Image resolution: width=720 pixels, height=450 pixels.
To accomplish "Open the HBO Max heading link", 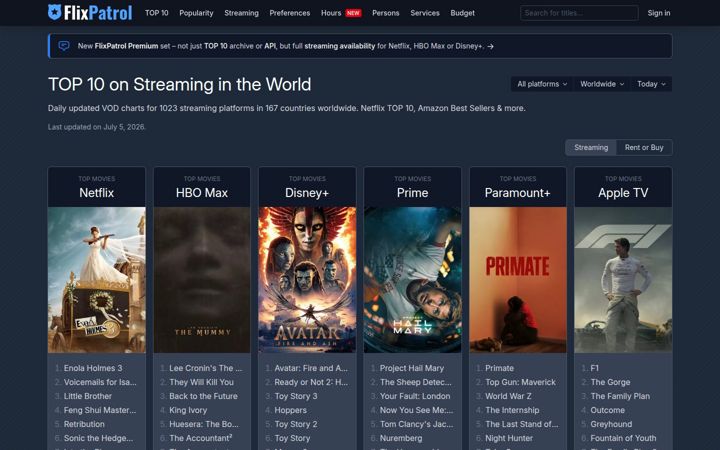I will [x=202, y=193].
